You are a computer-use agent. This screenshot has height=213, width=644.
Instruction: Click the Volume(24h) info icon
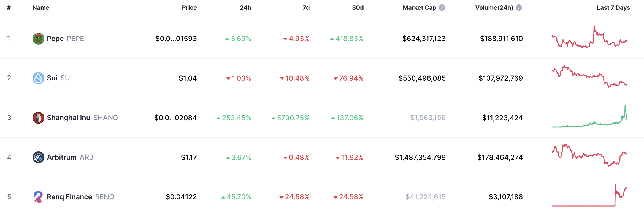[519, 8]
